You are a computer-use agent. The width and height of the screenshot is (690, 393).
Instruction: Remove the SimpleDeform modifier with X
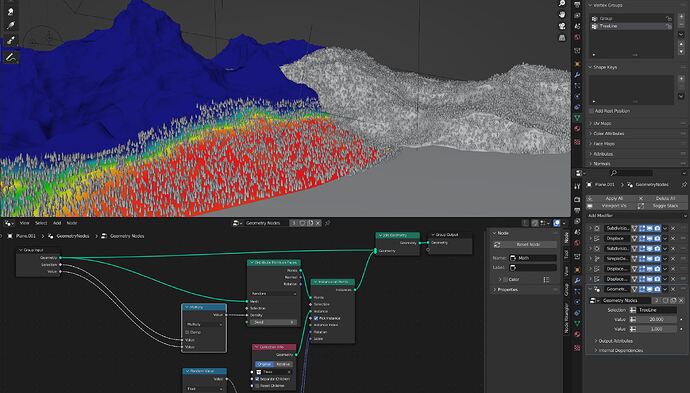673,259
